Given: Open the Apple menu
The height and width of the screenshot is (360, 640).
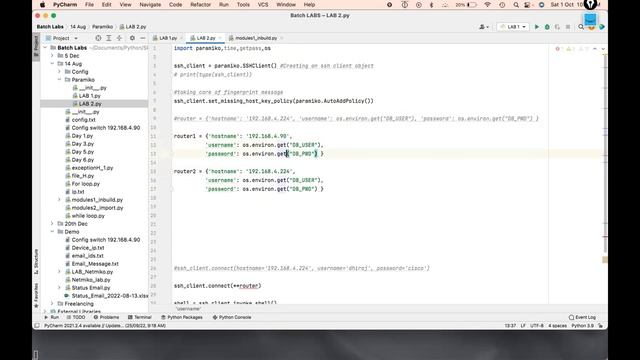Looking at the screenshot, I should pos(42,5).
